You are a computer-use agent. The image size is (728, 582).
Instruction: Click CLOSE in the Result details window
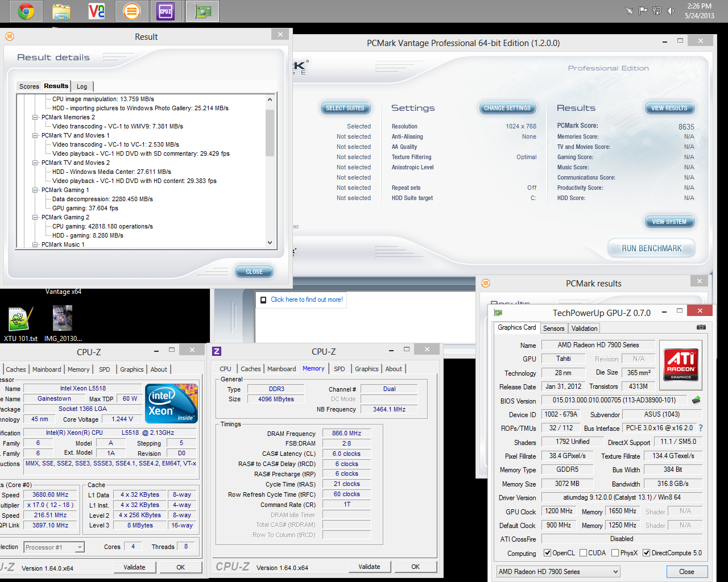(254, 272)
